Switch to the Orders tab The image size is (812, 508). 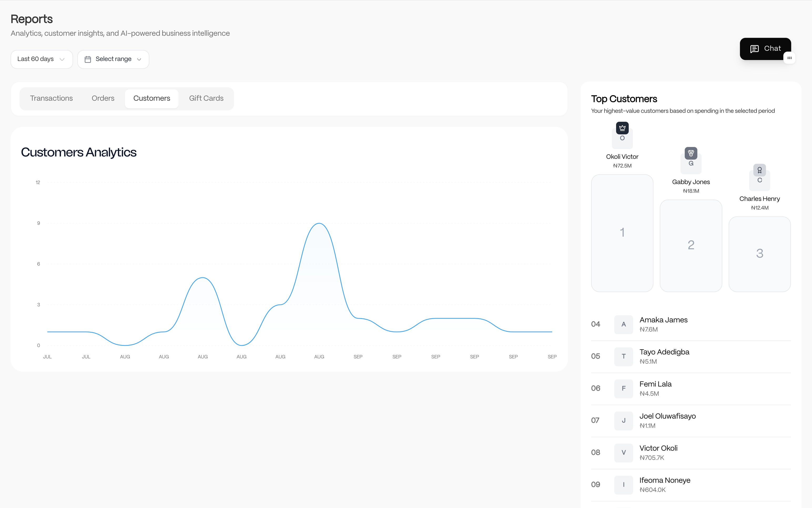(x=103, y=98)
